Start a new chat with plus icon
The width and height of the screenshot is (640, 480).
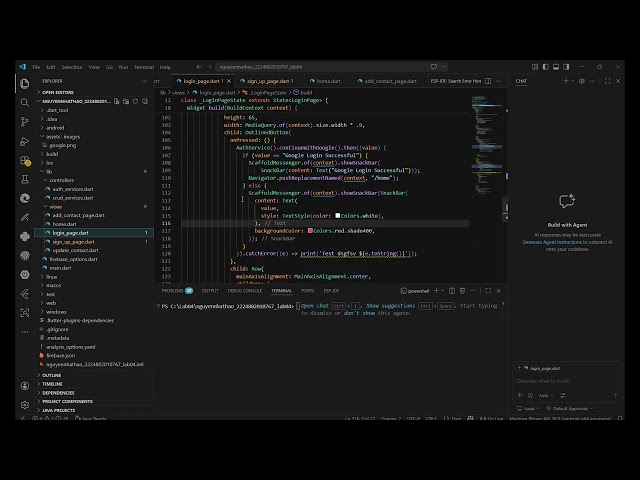[566, 81]
